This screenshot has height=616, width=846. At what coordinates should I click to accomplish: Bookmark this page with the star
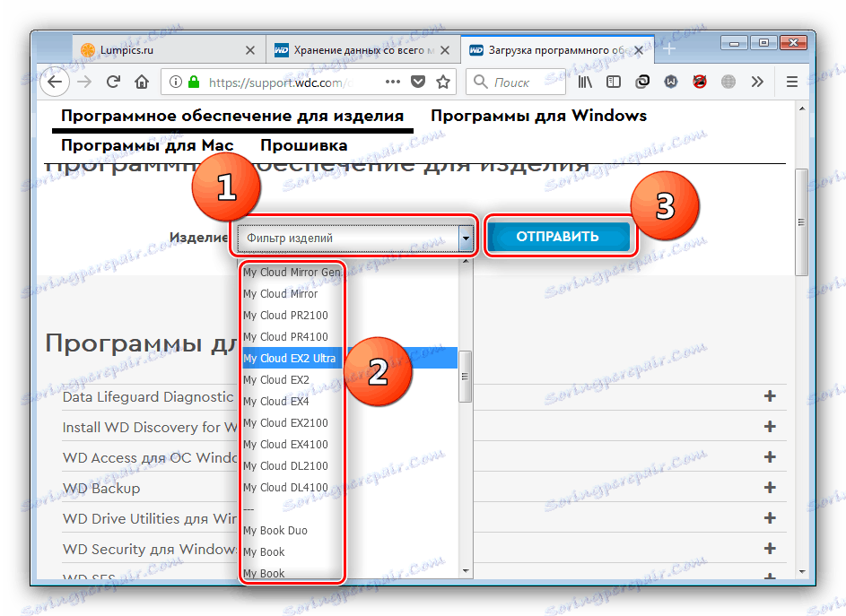click(443, 82)
